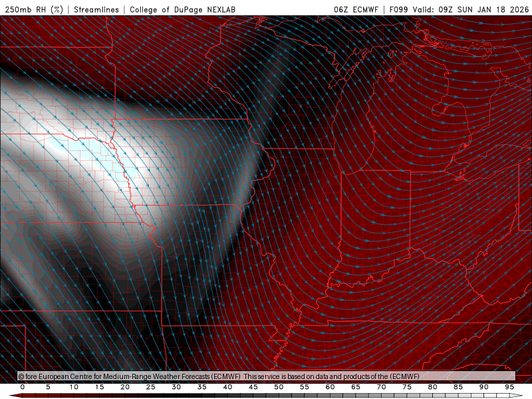This screenshot has width=532, height=399.
Task: Click the "F099" forecast hour text
Action: pos(398,9)
